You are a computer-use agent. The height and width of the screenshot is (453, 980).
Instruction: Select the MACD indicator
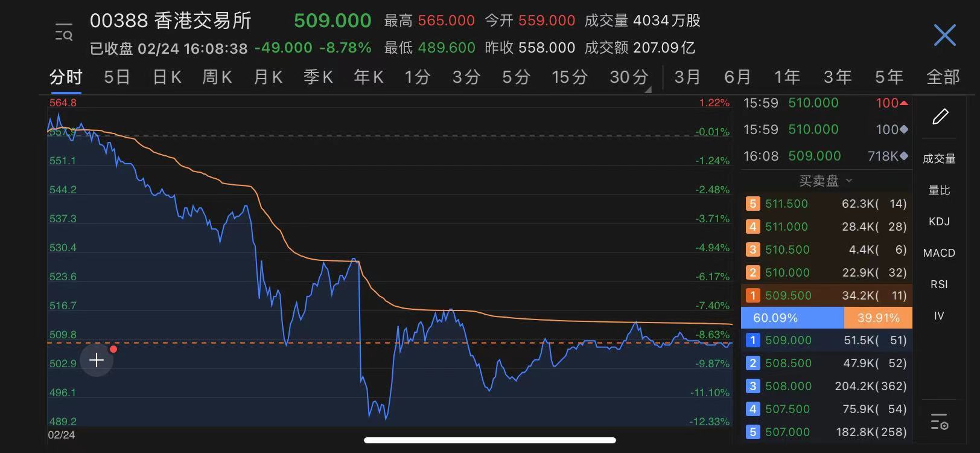[x=939, y=253]
